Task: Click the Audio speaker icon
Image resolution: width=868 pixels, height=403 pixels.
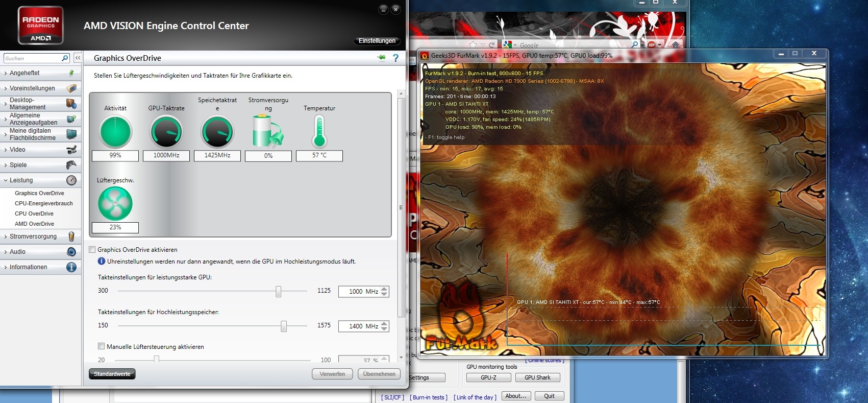Action: click(71, 252)
